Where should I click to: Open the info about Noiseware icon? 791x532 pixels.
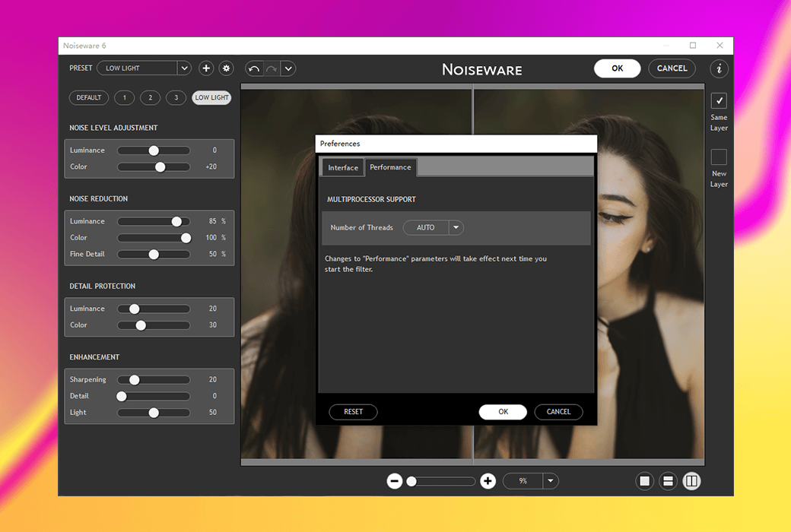coord(719,68)
